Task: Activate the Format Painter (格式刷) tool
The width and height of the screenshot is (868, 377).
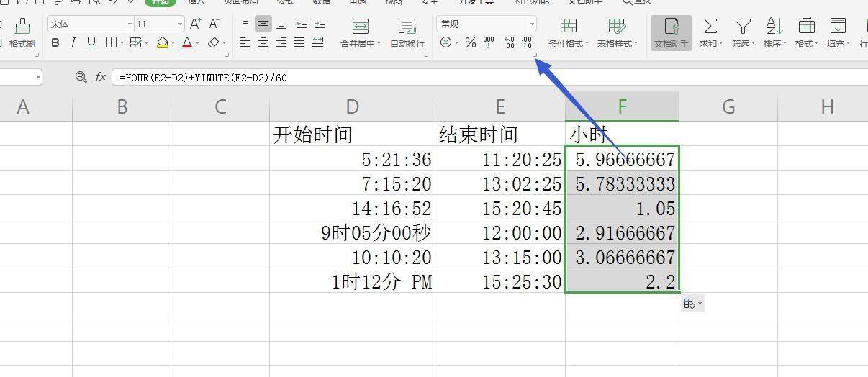Action: point(22,33)
